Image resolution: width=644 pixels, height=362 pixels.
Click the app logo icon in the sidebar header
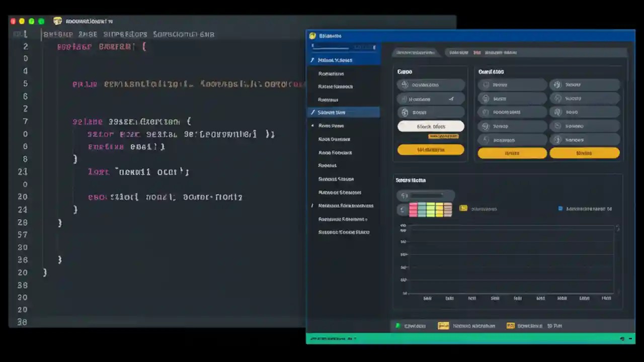pos(312,36)
